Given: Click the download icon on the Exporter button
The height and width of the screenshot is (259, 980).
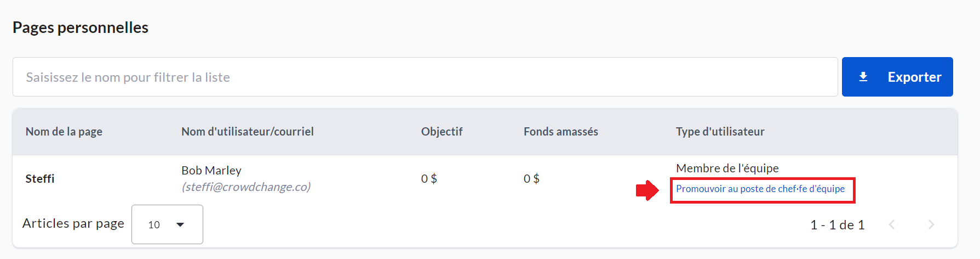Looking at the screenshot, I should point(863,77).
